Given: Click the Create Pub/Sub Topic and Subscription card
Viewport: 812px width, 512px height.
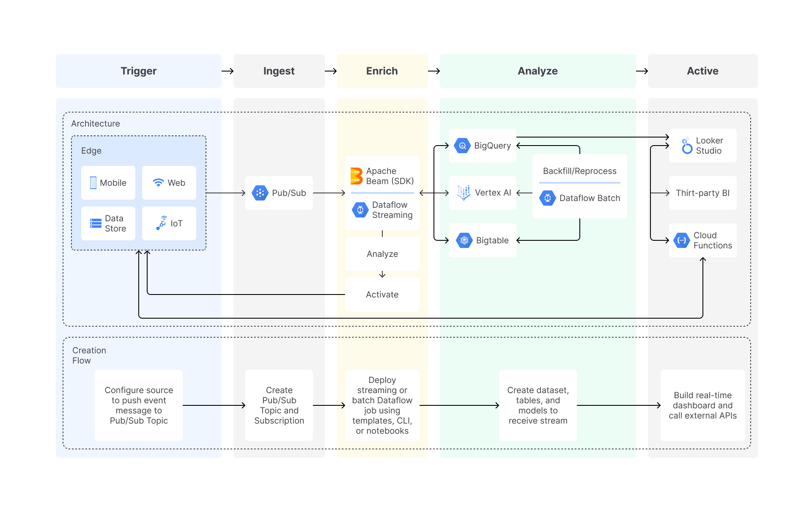Looking at the screenshot, I should tap(279, 405).
